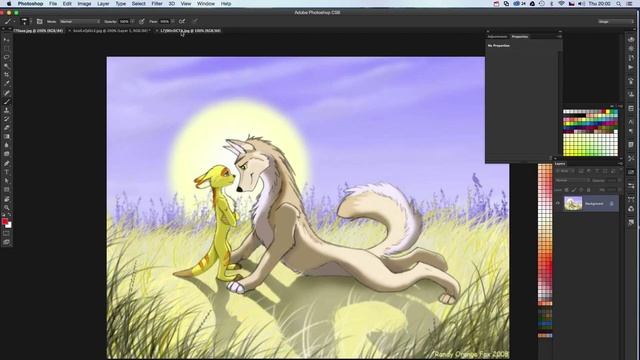
Task: Open the Photoshop application menu
Action: pyautogui.click(x=30, y=4)
